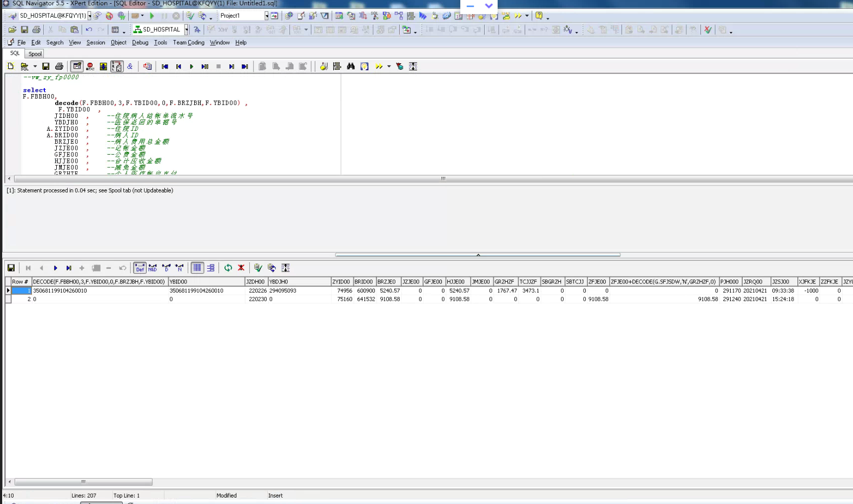Go to the next record in results grid
Viewport: 853px width, 504px height.
pyautogui.click(x=55, y=268)
